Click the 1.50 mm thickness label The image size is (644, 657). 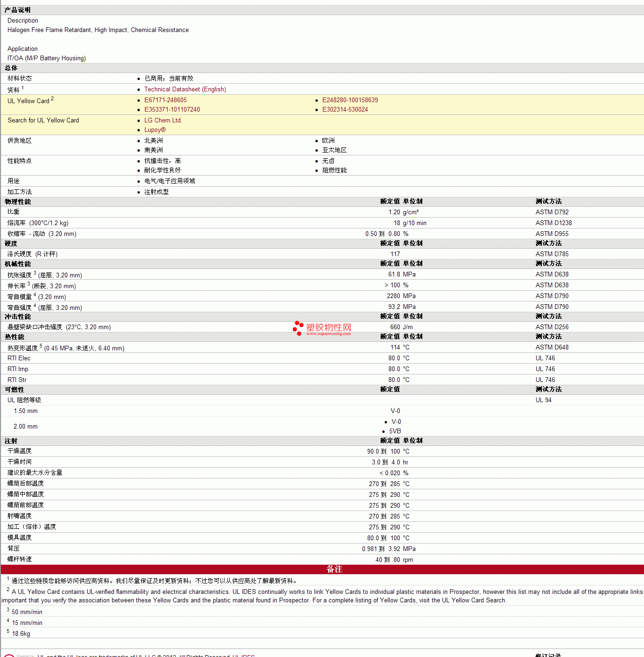click(26, 411)
